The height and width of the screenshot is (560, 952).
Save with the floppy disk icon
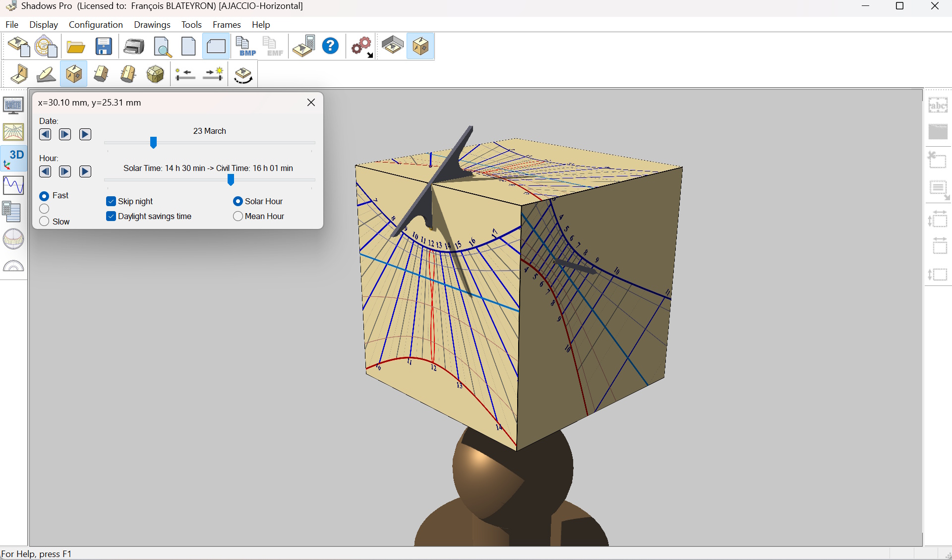[104, 47]
